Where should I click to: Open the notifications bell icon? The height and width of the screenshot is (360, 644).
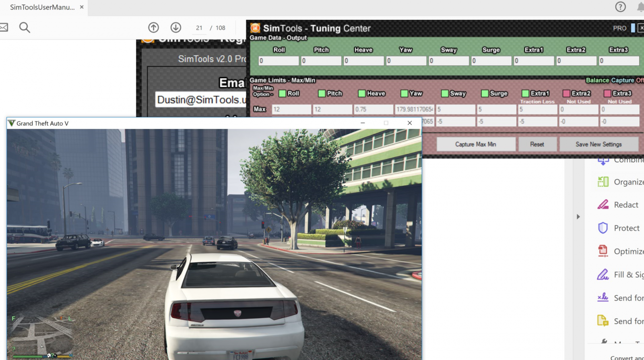tap(640, 7)
